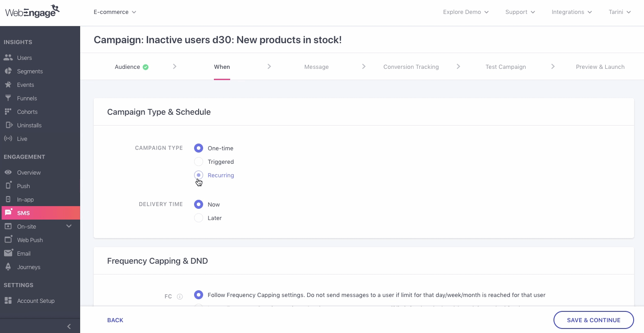The width and height of the screenshot is (644, 333).
Task: Open Overview via its eye icon
Action: tap(8, 172)
